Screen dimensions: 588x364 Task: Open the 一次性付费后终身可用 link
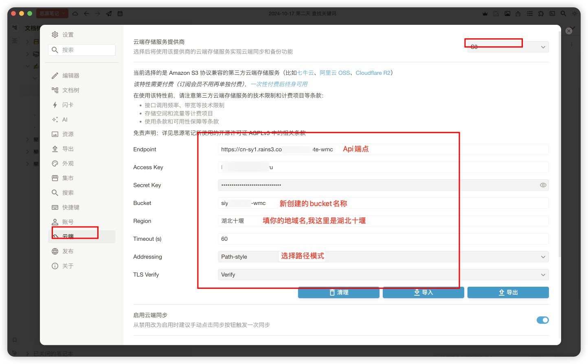click(x=279, y=84)
